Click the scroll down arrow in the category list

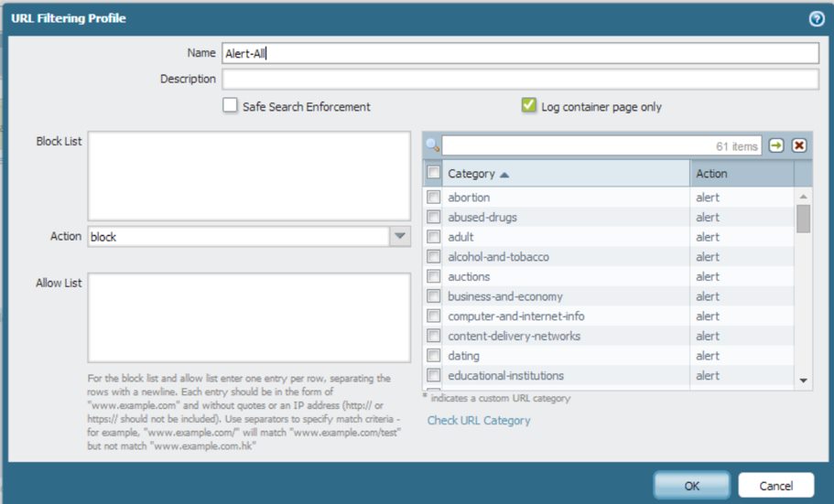(803, 380)
